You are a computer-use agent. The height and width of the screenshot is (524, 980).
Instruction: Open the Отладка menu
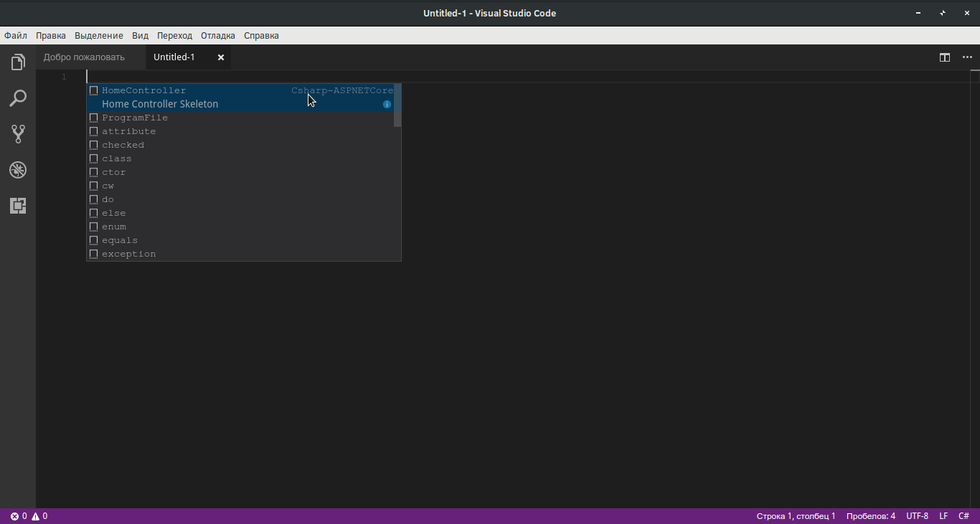tap(218, 35)
